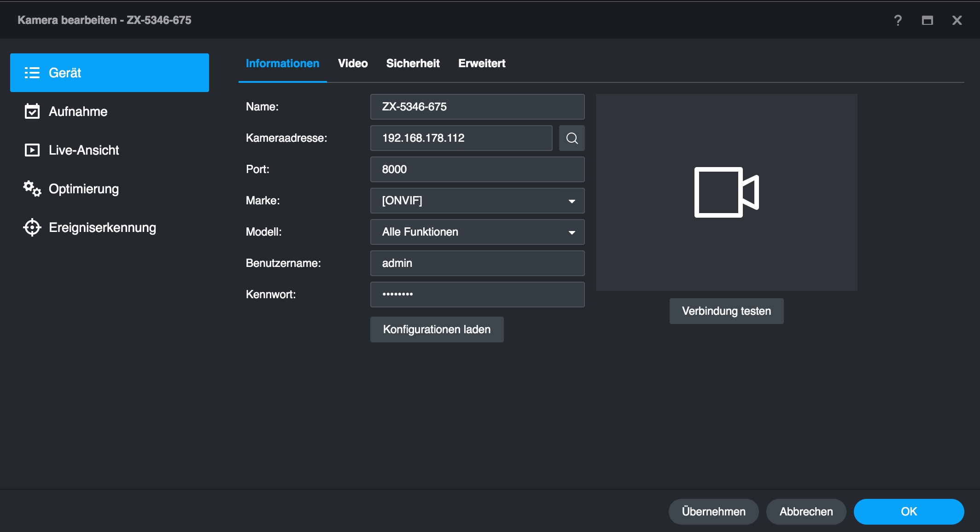Search for camera address with magnifier icon
Screen dimensions: 980x532
point(572,138)
